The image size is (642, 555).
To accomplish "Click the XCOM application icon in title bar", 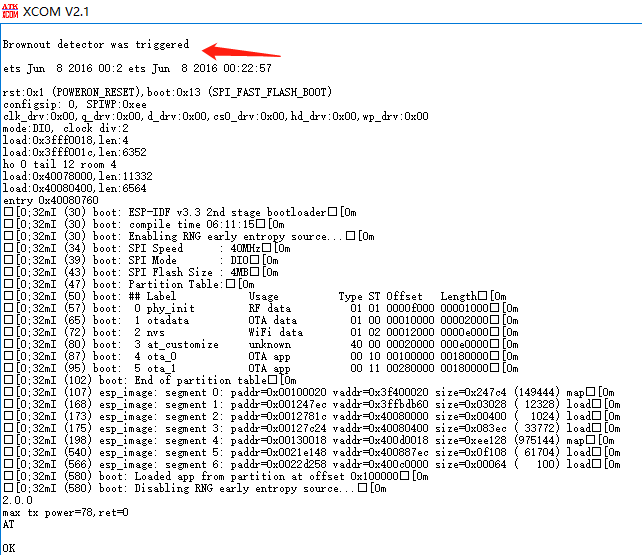I will pos(10,11).
